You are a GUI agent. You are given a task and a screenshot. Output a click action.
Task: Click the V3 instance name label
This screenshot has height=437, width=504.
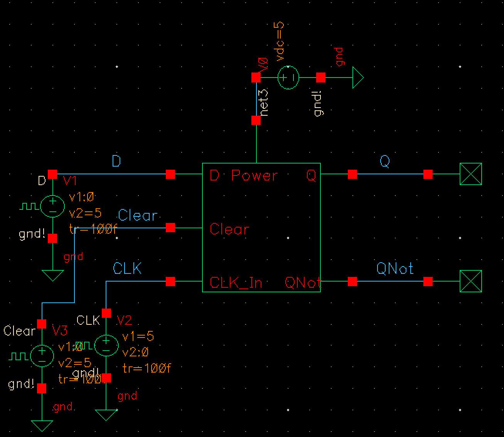click(60, 331)
